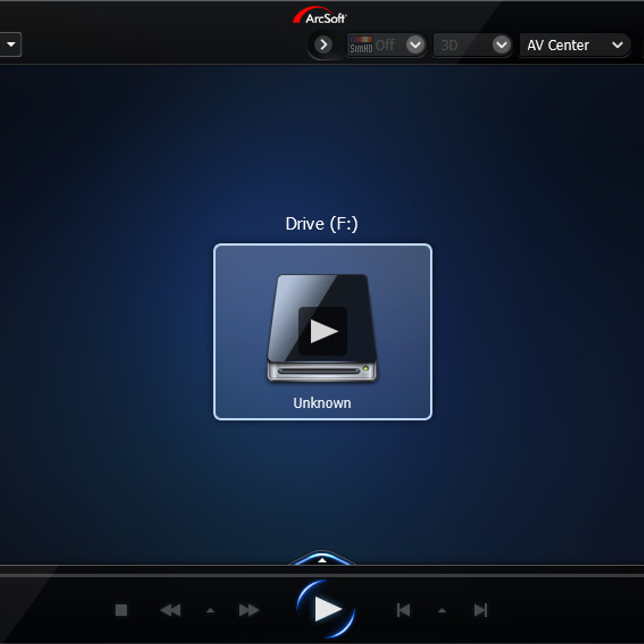
Task: Click the Unknown disc label
Action: pos(322,403)
